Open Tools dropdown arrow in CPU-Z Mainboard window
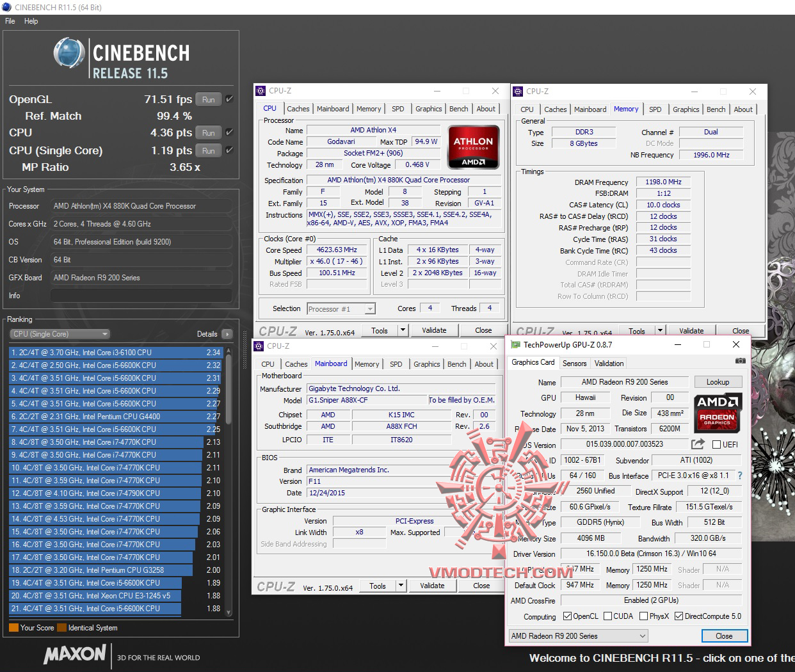 coord(401,586)
